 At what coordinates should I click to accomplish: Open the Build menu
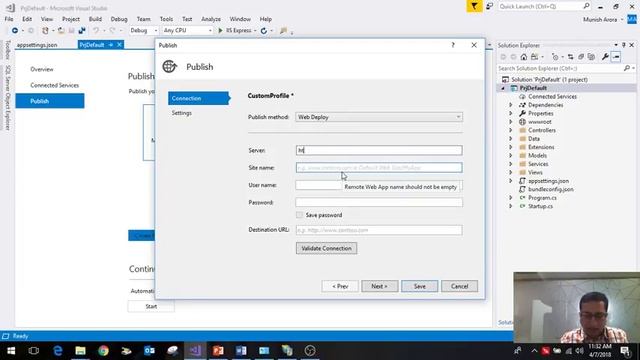click(x=95, y=19)
